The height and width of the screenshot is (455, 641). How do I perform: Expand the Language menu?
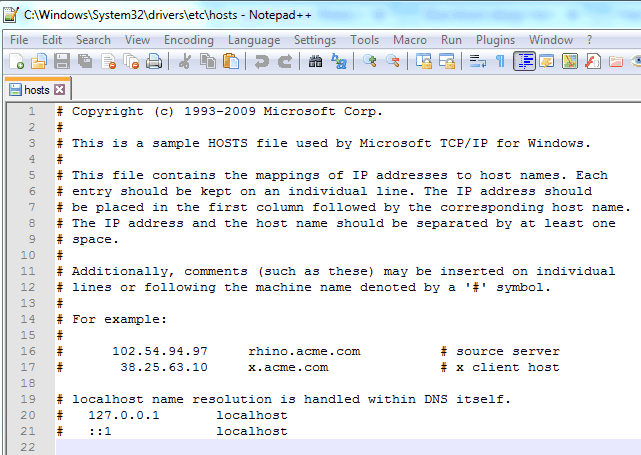pos(254,40)
